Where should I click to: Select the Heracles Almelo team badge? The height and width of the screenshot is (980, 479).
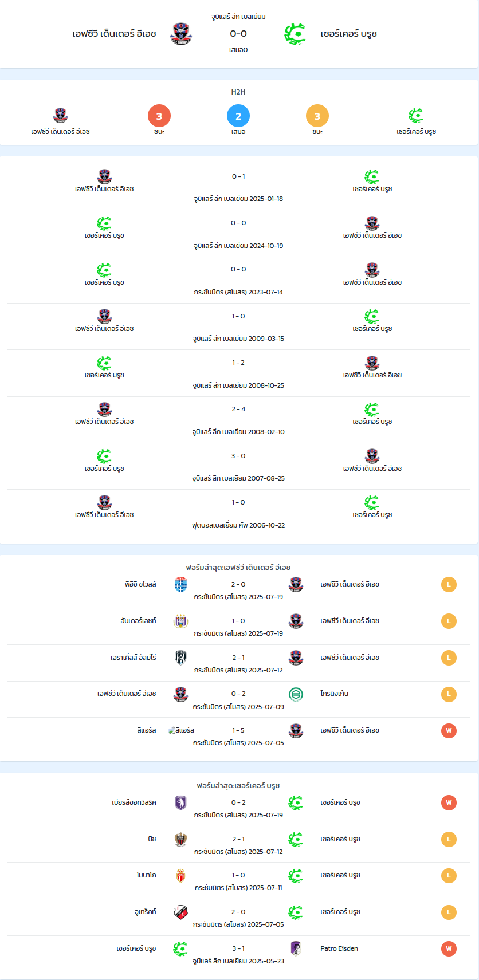click(181, 658)
